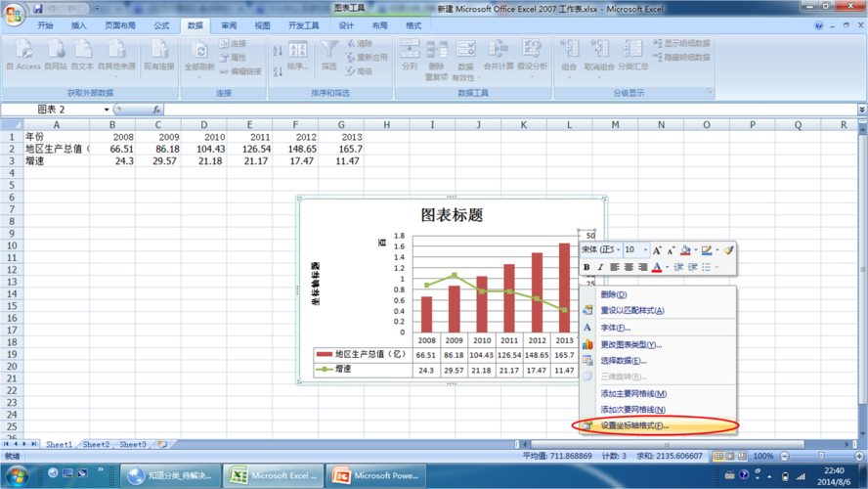The image size is (868, 489).
Task: Click 编辑链接 edit links button
Action: 239,71
